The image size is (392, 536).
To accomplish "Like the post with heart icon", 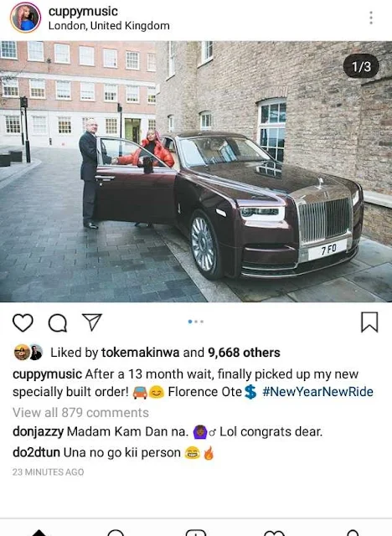I will pos(23,322).
